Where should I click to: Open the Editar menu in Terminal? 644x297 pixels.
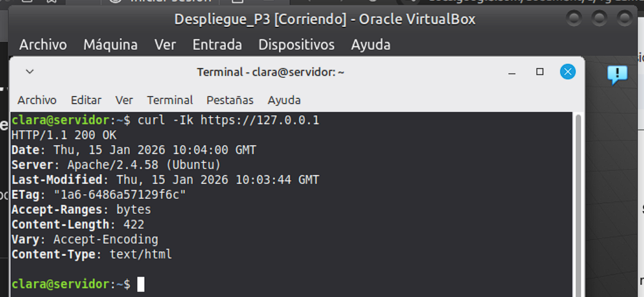point(86,100)
